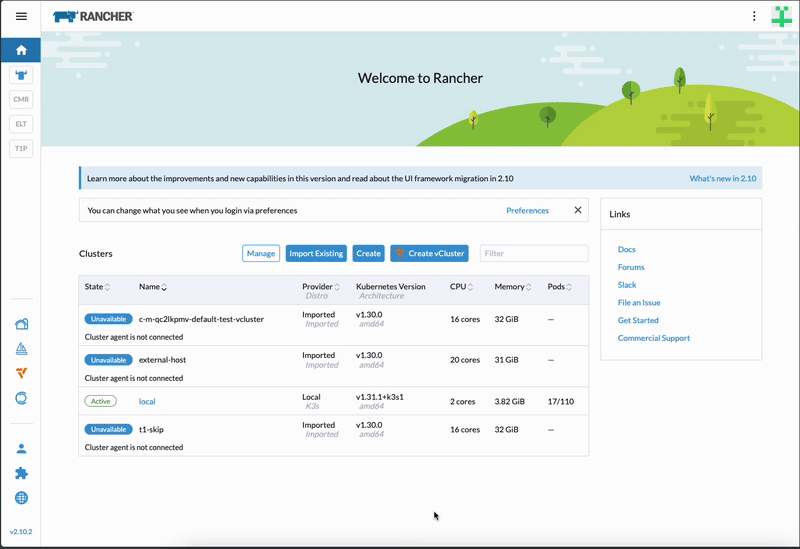The width and height of the screenshot is (800, 549).
Task: Open the local cluster link
Action: [147, 401]
